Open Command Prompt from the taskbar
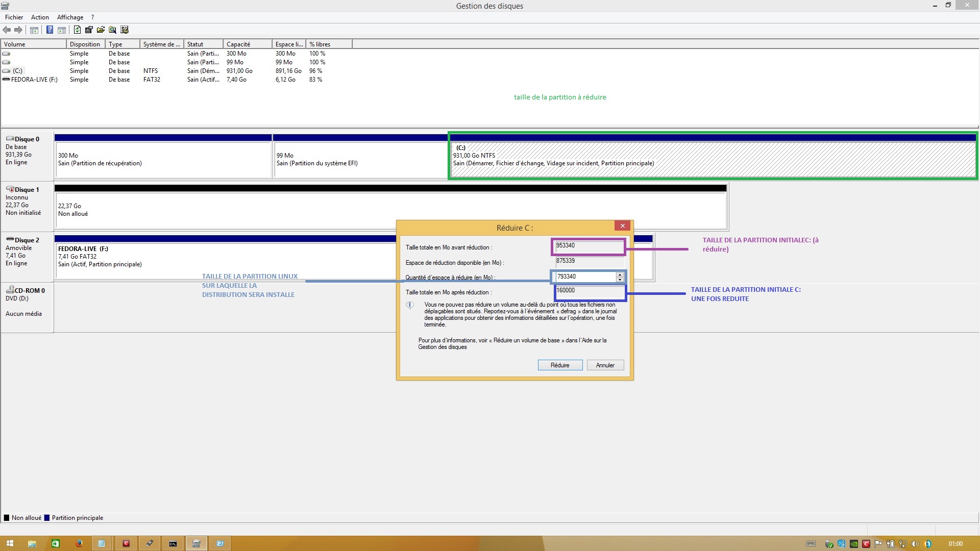 [173, 544]
